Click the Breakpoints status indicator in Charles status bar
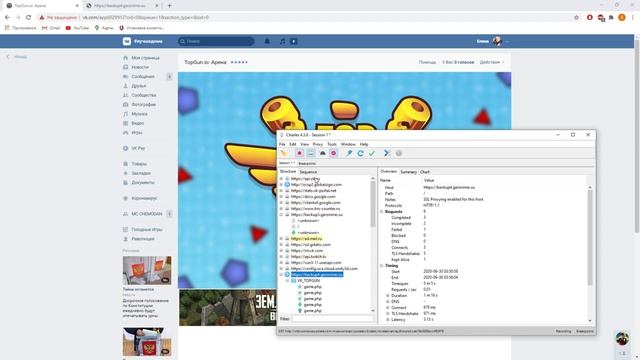This screenshot has height=360, width=640. click(x=585, y=331)
